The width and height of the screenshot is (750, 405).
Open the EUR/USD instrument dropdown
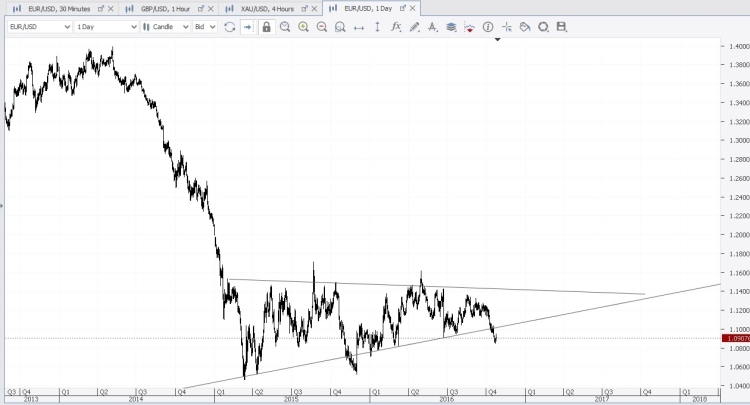point(40,27)
